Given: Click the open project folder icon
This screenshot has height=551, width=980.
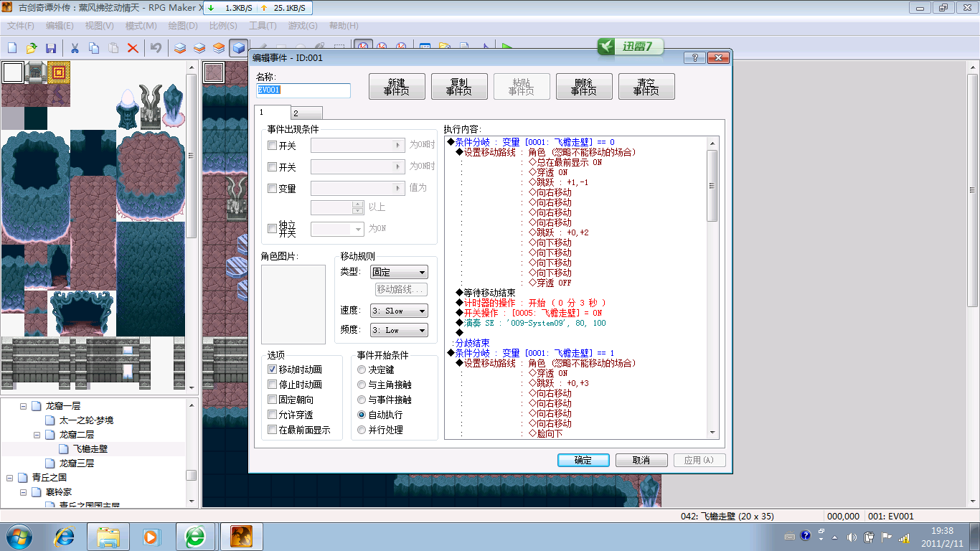Looking at the screenshot, I should 32,48.
